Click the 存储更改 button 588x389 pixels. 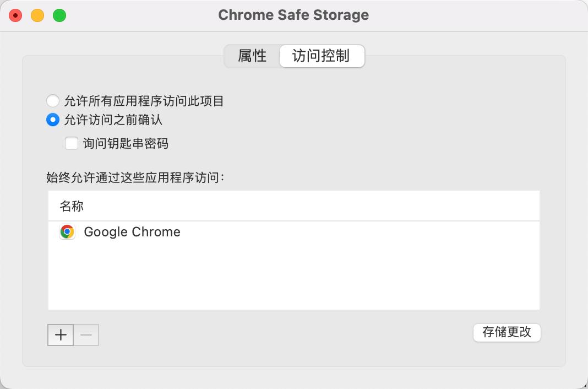(507, 333)
